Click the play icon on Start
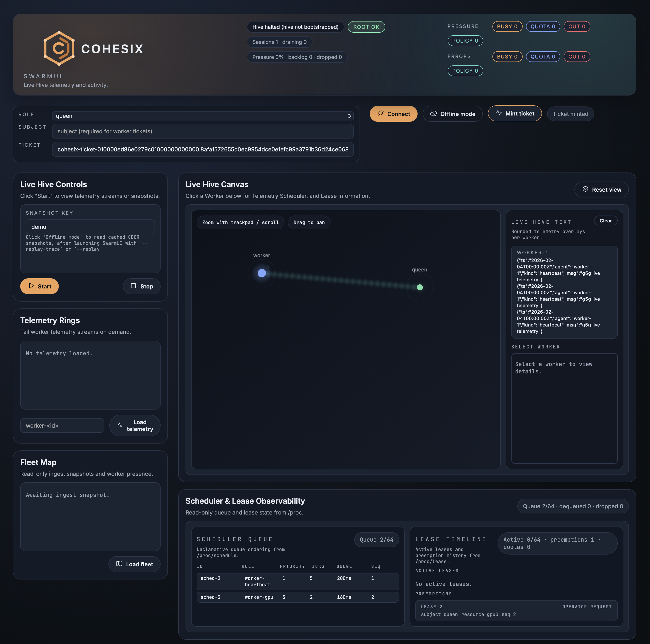The height and width of the screenshot is (644, 650). pyautogui.click(x=31, y=286)
